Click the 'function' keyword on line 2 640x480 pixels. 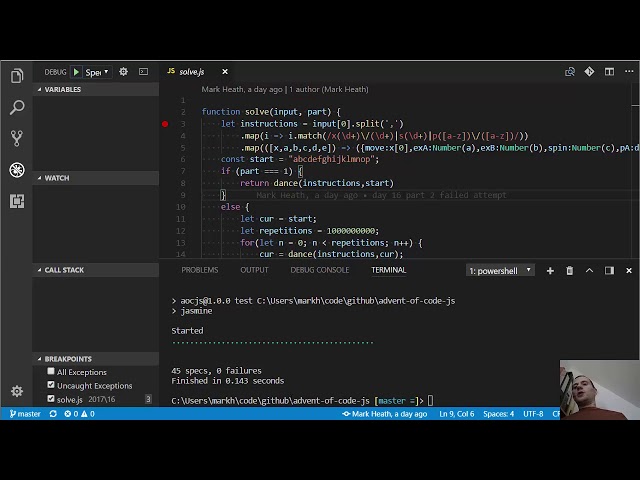221,112
